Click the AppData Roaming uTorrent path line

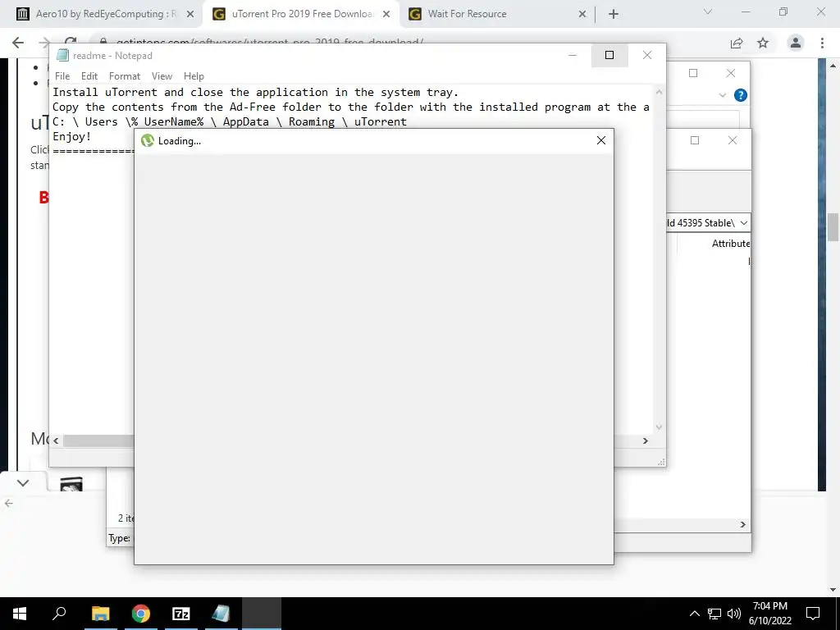230,121
